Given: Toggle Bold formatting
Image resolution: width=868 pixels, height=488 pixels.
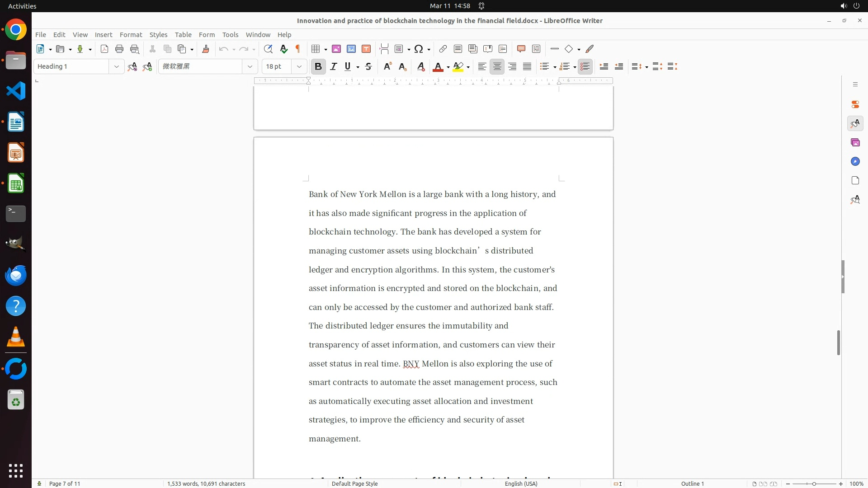Looking at the screenshot, I should tap(318, 66).
